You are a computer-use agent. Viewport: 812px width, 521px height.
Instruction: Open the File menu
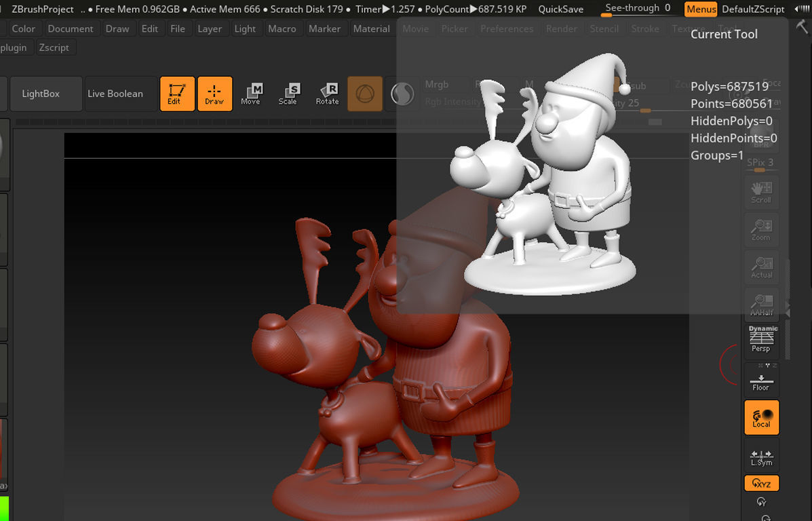point(178,28)
